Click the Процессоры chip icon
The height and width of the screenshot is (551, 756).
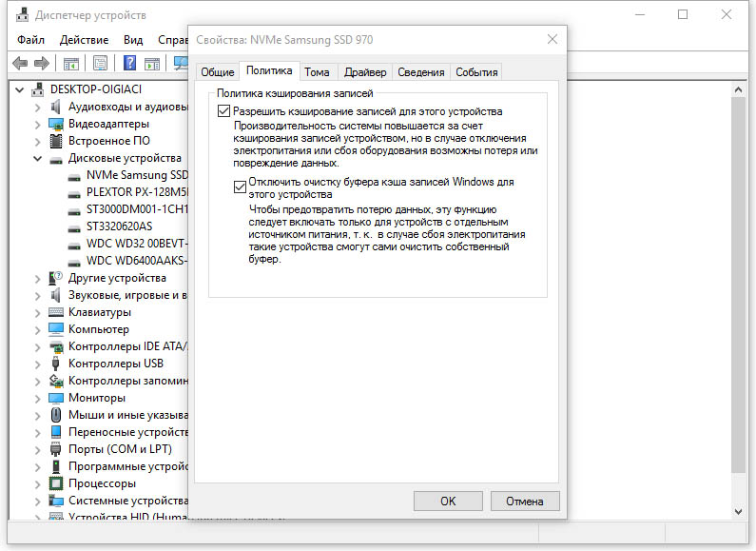pyautogui.click(x=57, y=483)
